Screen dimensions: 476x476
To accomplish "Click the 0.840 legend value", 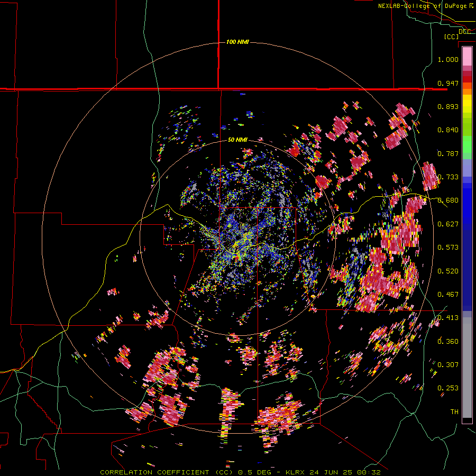I will 448,130.
